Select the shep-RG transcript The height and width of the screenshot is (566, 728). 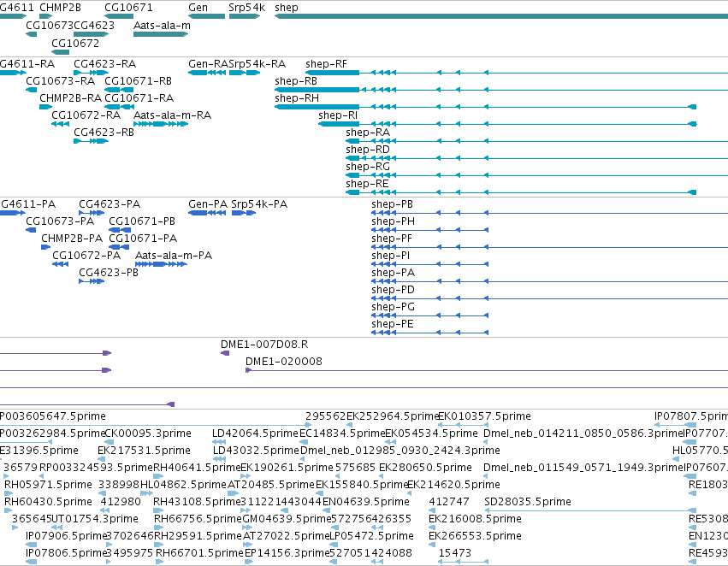pyautogui.click(x=536, y=175)
